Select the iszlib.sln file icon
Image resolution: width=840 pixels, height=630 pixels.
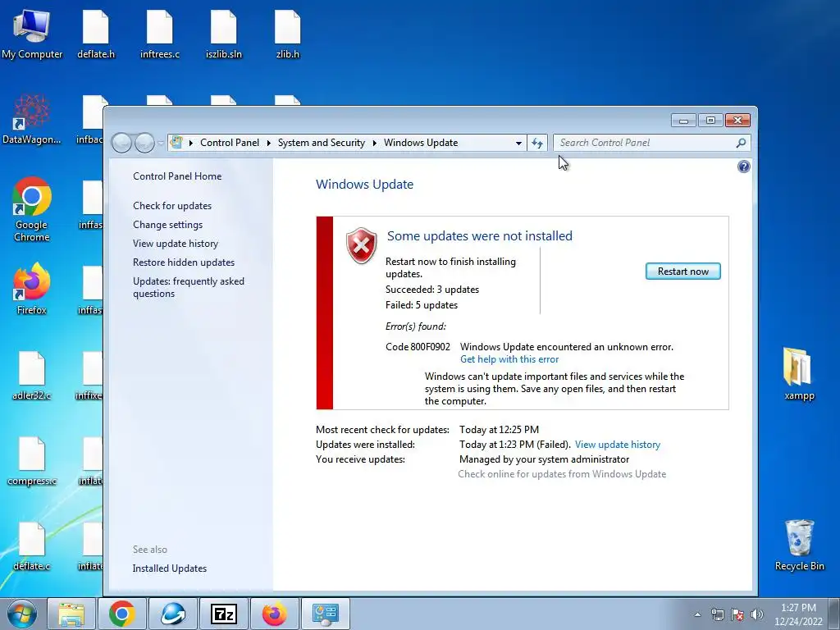coord(223,34)
